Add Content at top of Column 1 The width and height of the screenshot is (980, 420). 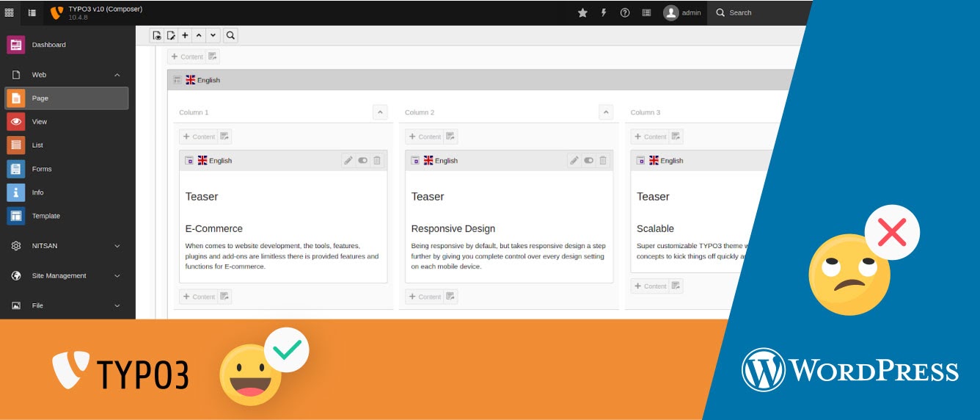[x=199, y=137]
